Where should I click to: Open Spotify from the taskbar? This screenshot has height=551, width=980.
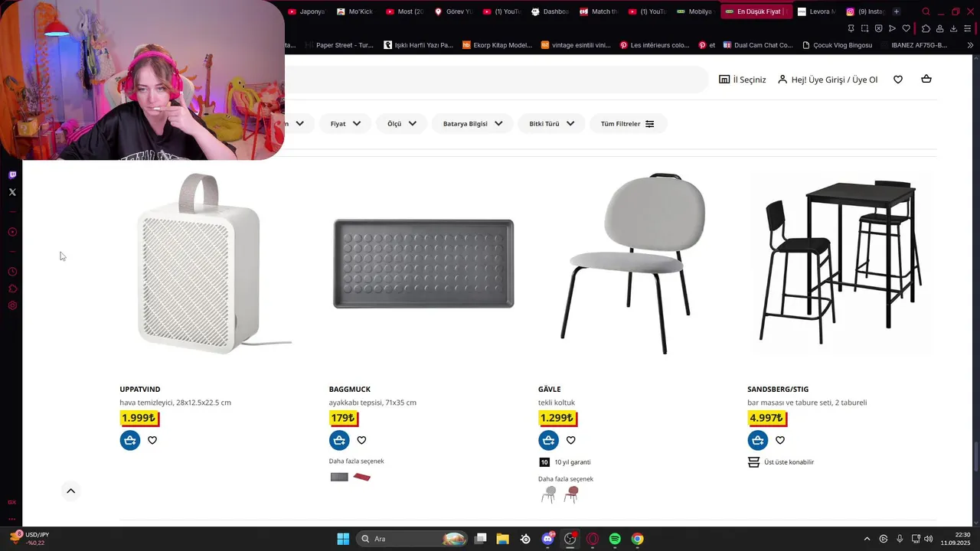[x=615, y=539]
